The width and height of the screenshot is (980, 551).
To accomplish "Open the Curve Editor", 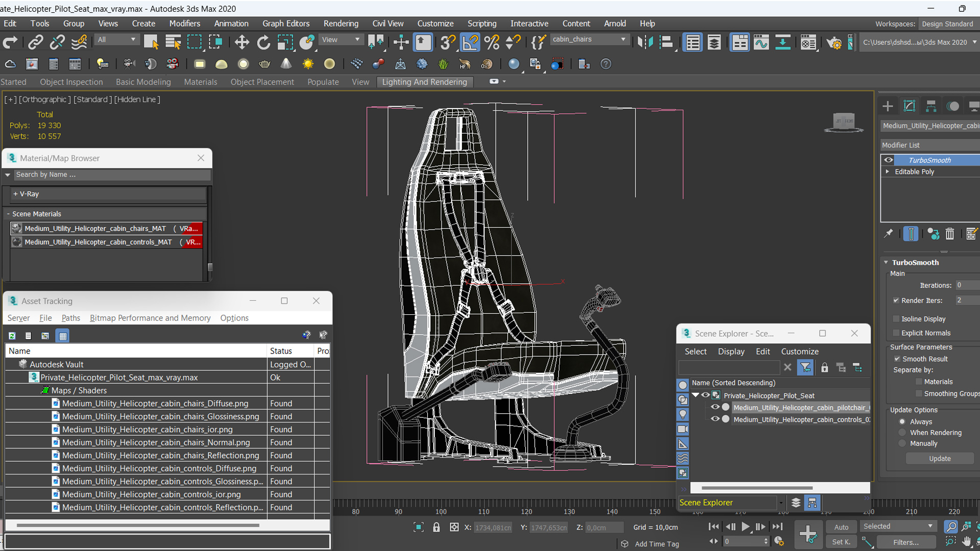I will [x=761, y=42].
